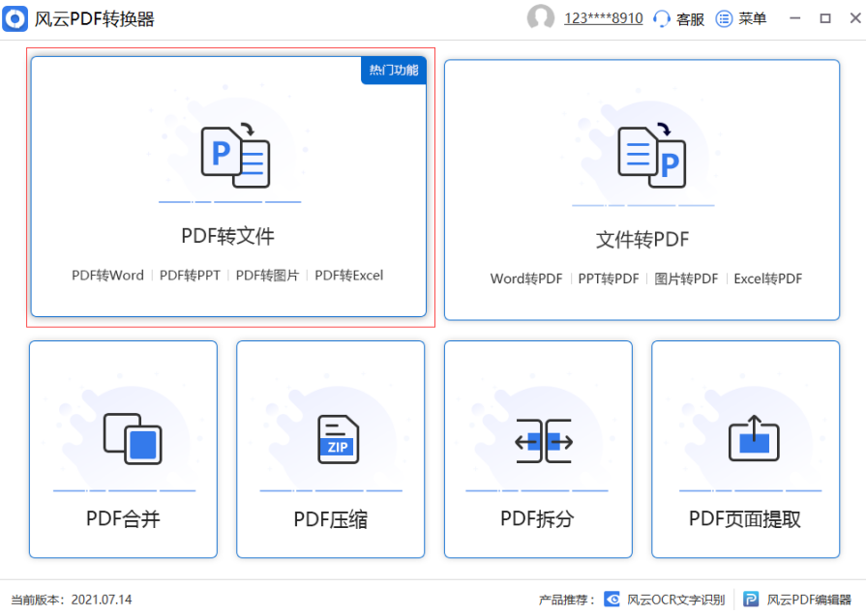Select Excel转PDF

pyautogui.click(x=767, y=279)
